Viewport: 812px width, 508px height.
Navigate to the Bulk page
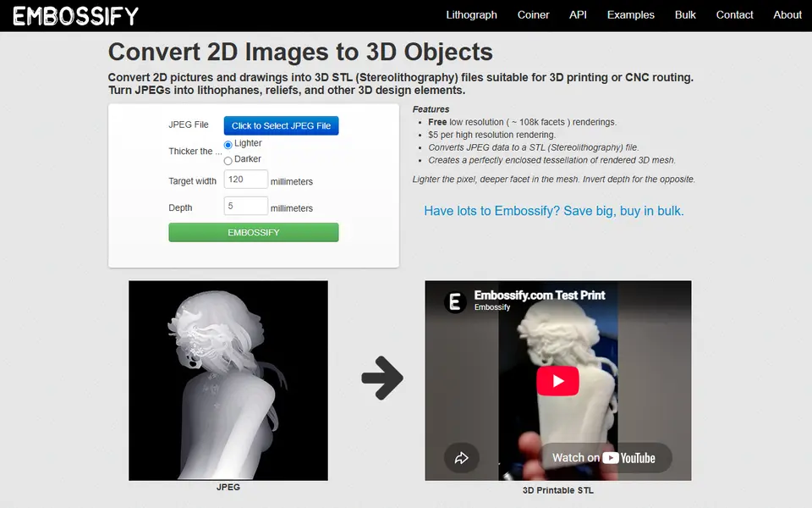(685, 15)
